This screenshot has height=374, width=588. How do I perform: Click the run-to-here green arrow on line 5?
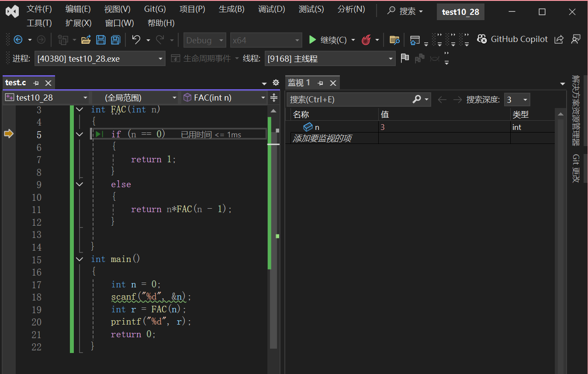(x=100, y=134)
